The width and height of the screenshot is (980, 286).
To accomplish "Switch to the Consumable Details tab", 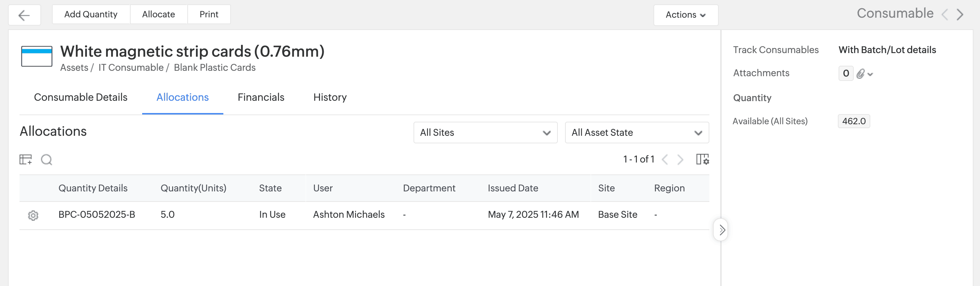I will coord(81,97).
